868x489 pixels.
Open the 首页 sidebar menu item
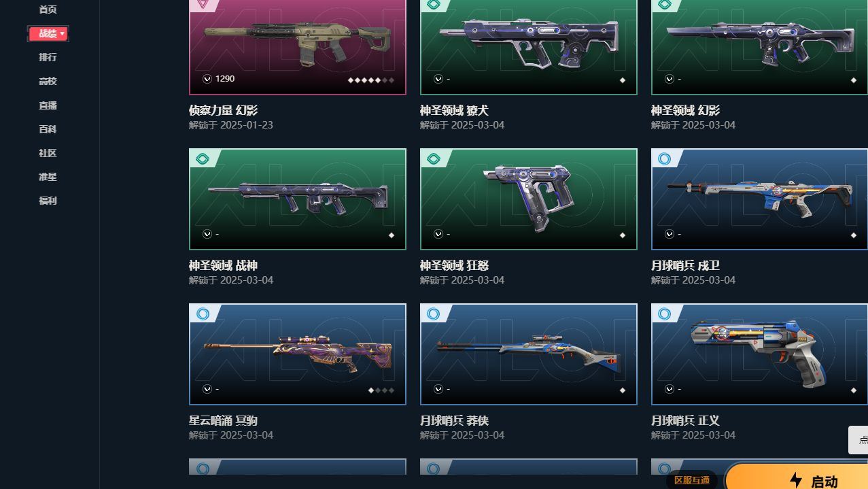(48, 10)
